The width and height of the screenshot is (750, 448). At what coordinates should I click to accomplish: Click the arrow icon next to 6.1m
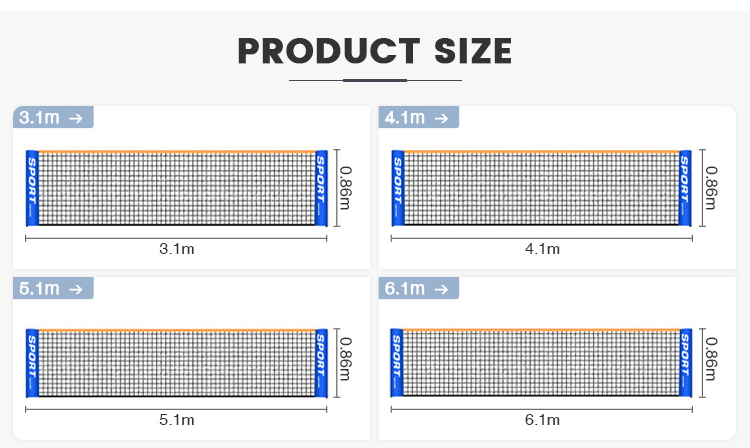click(x=441, y=289)
